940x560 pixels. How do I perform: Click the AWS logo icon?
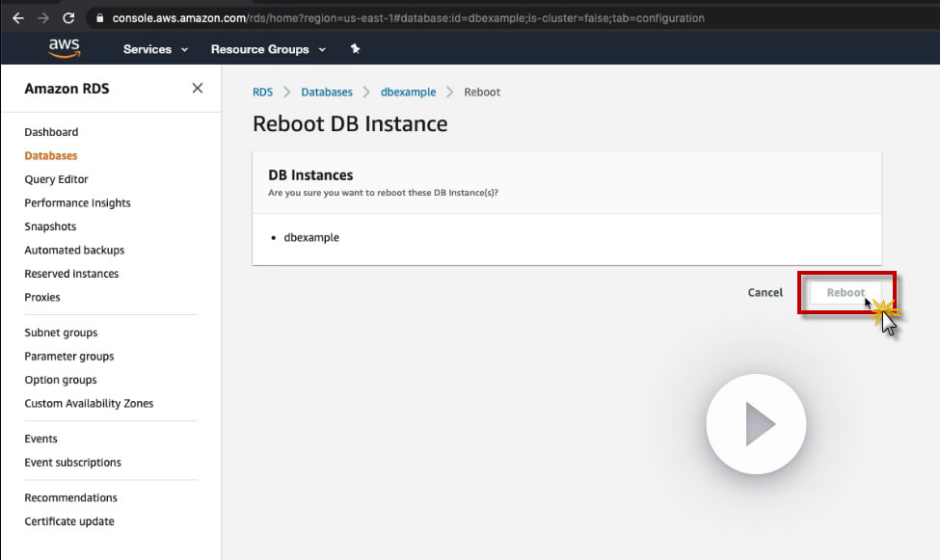[x=65, y=48]
